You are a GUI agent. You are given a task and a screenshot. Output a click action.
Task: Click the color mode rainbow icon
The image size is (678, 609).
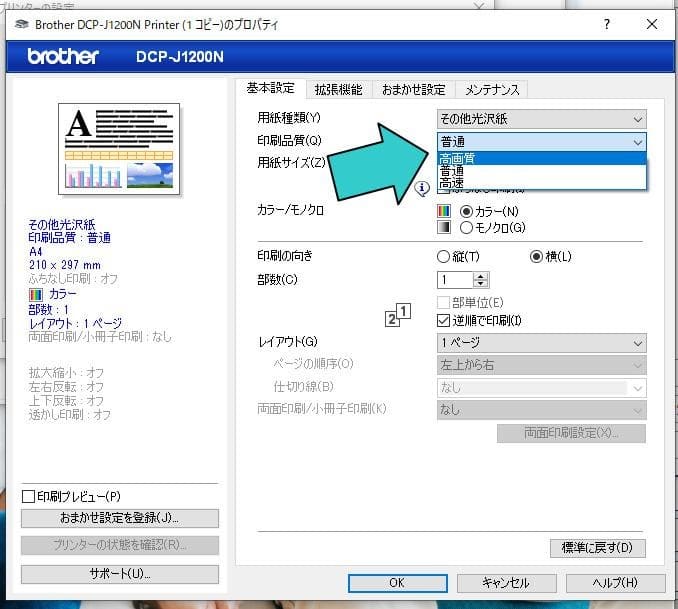point(444,211)
